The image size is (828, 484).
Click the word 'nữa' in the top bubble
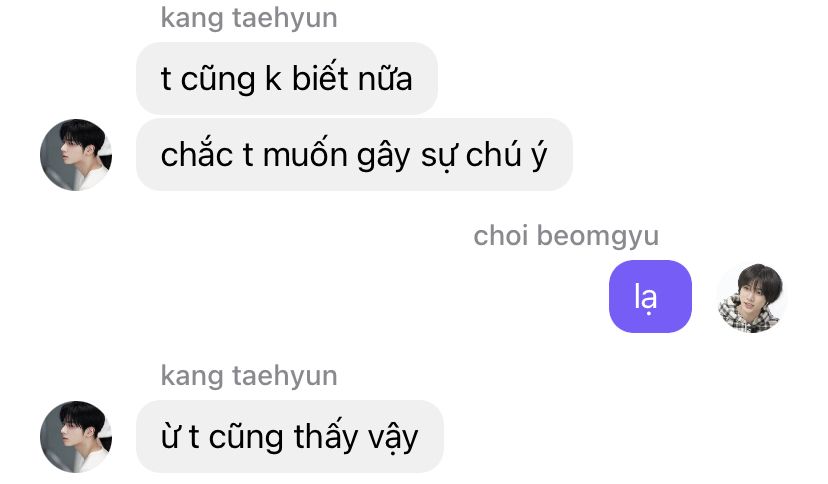pyautogui.click(x=385, y=79)
